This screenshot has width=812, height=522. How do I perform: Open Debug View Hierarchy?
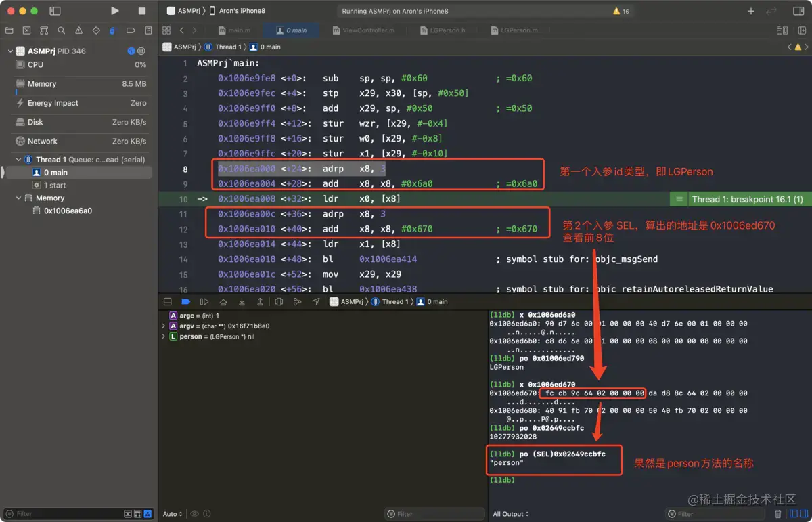(x=279, y=302)
